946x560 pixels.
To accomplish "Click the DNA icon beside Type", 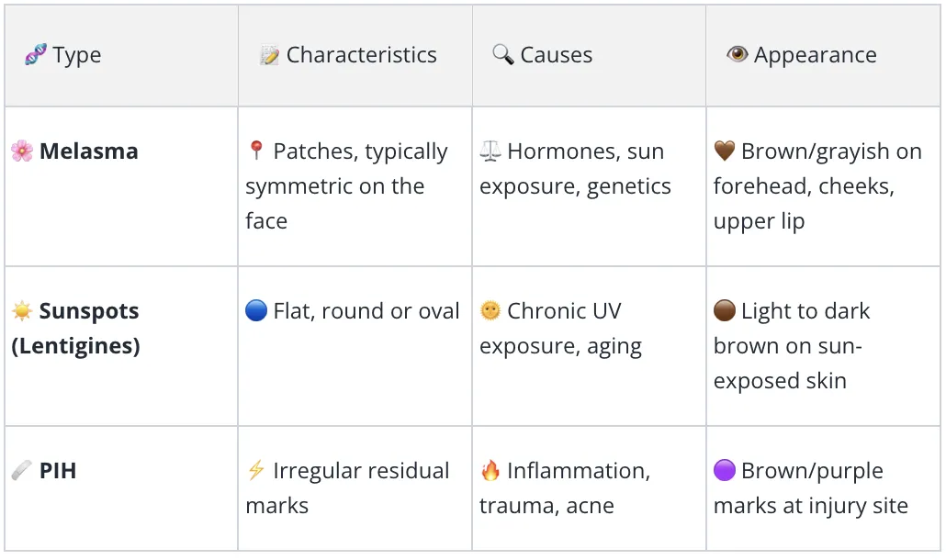I will (36, 54).
